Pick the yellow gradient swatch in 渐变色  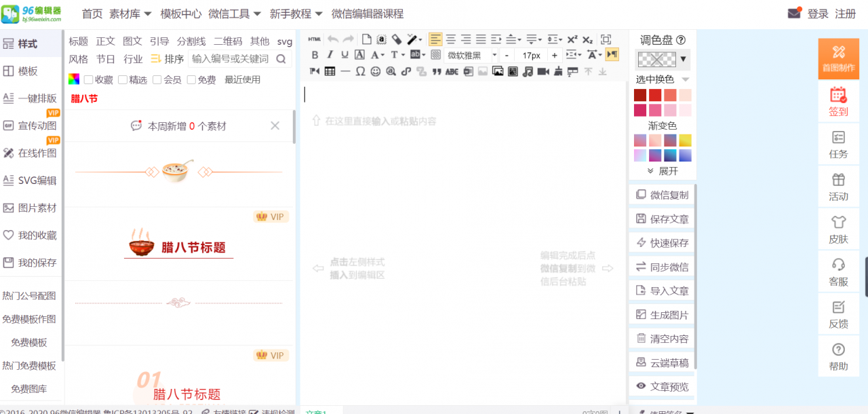coord(686,140)
